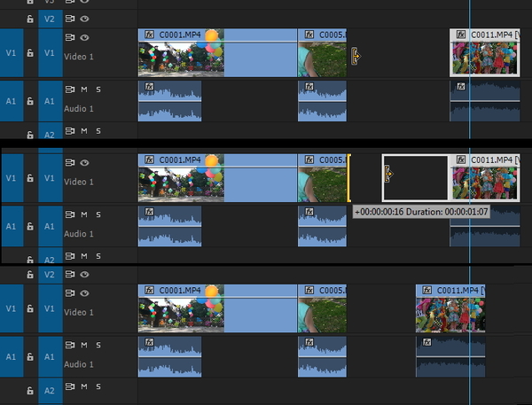Screen dimensions: 532x405
Task: Toggle sync lock on Audio 1 in the middle timeline
Action: tap(70, 214)
